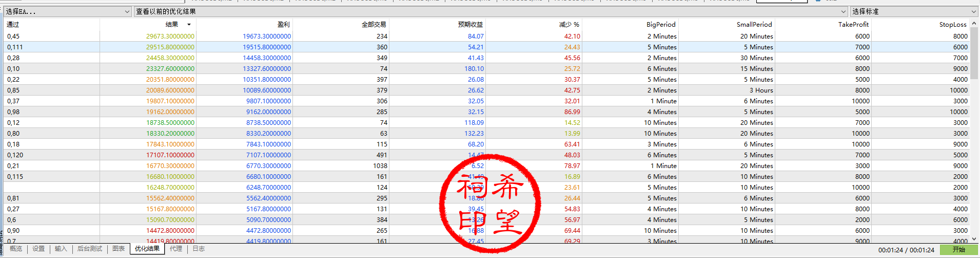
Task: Click result value 17843.10000000
Action: [x=170, y=144]
